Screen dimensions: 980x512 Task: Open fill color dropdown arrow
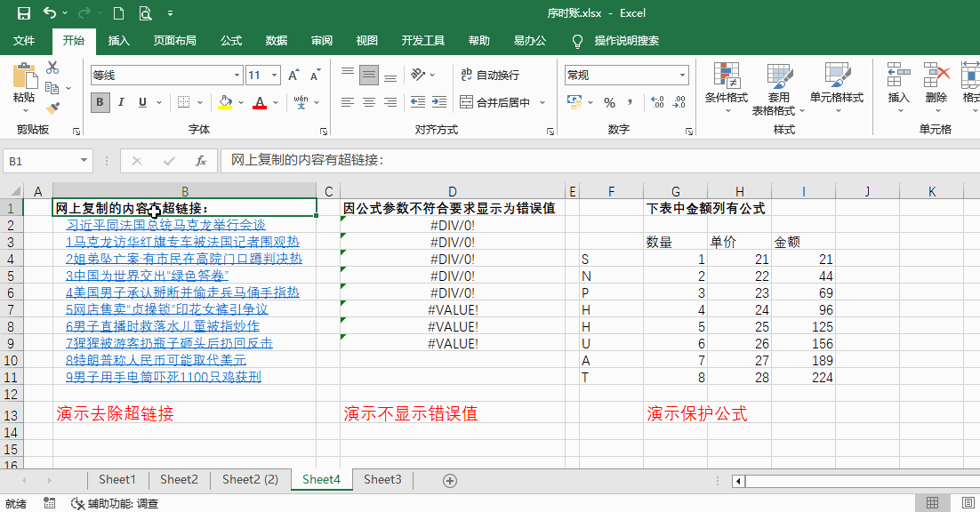click(x=241, y=101)
